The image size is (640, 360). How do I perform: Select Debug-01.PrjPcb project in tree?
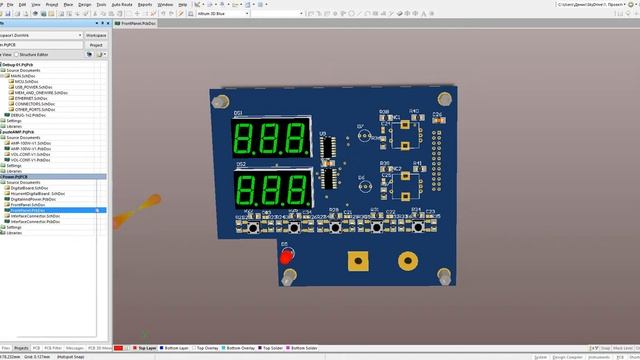click(18, 64)
